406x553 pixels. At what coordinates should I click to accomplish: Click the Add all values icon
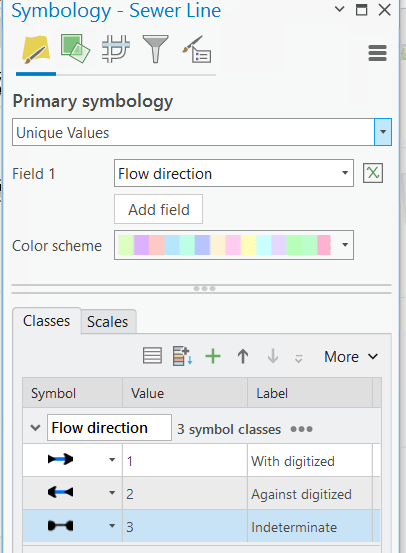pos(182,356)
